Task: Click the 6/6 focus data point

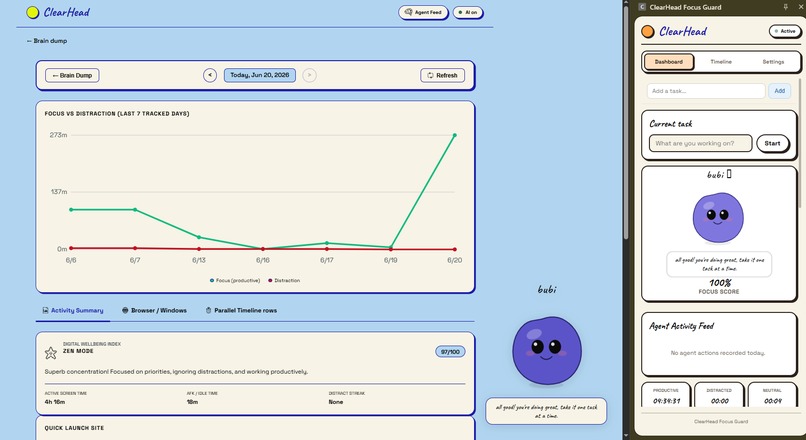Action: [71, 210]
